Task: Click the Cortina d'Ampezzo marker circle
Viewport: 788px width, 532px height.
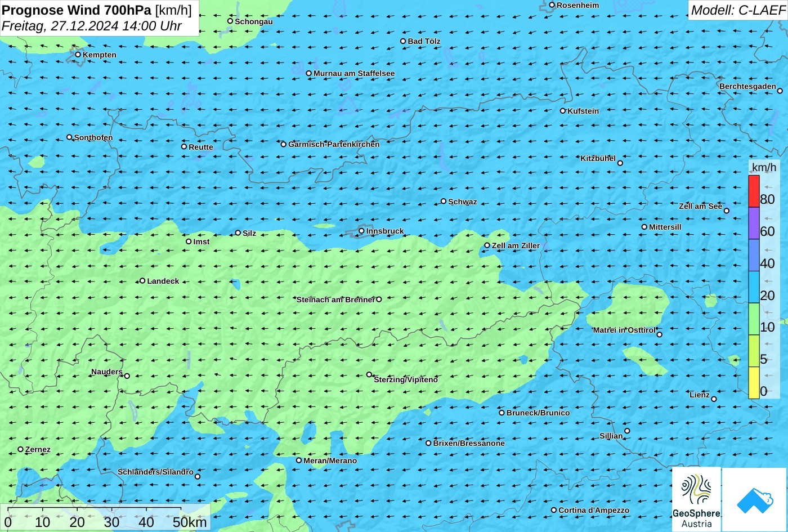Action: pyautogui.click(x=554, y=510)
